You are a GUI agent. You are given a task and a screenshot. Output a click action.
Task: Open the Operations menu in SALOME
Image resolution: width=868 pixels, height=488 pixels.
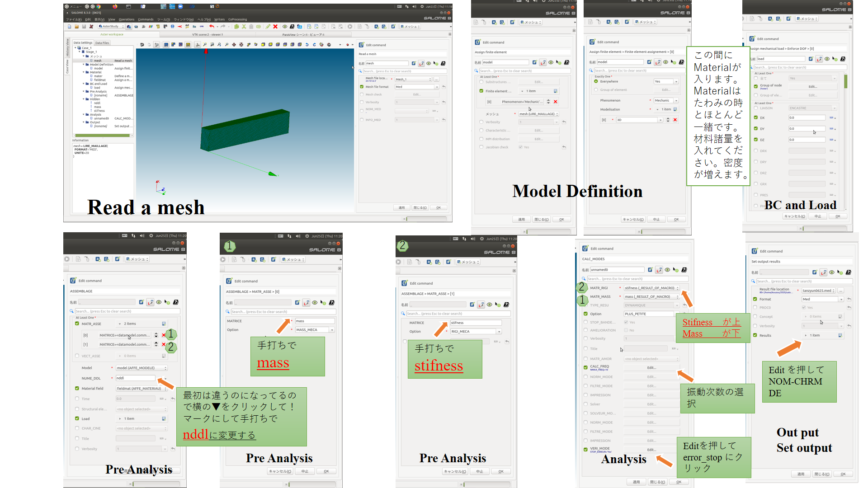(127, 19)
